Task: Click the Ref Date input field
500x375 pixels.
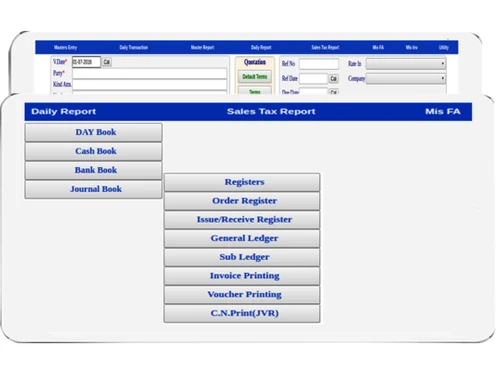Action: [313, 79]
